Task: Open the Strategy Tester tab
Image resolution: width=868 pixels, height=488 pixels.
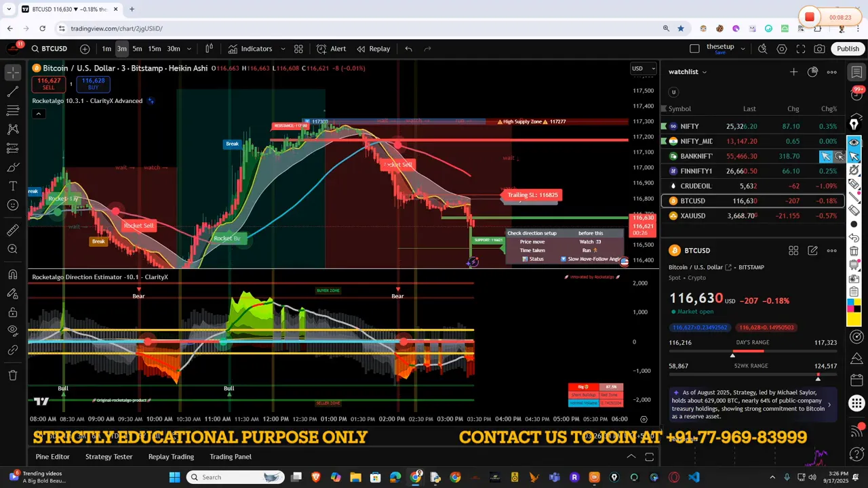Action: coord(108,457)
